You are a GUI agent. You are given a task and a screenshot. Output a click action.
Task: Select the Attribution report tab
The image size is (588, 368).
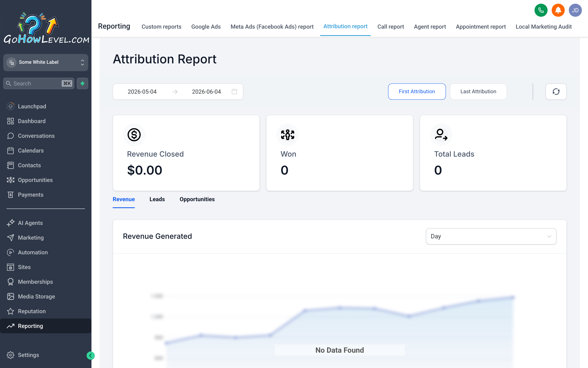[x=345, y=26]
